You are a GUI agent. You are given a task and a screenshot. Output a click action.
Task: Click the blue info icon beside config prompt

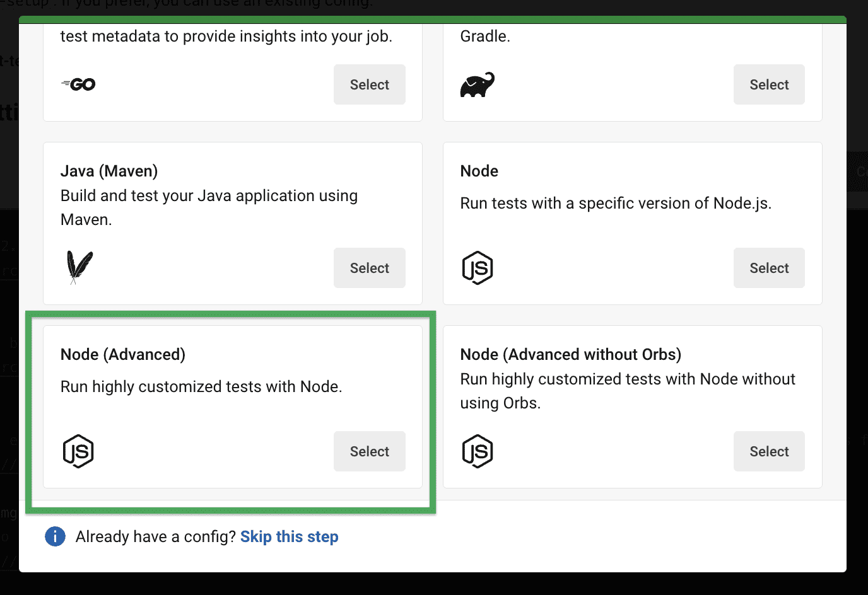pos(55,536)
